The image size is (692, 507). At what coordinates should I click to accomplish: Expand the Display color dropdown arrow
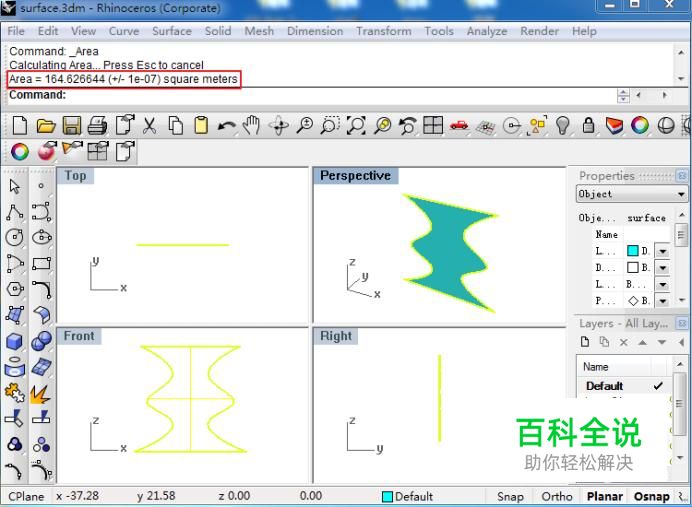tap(662, 268)
